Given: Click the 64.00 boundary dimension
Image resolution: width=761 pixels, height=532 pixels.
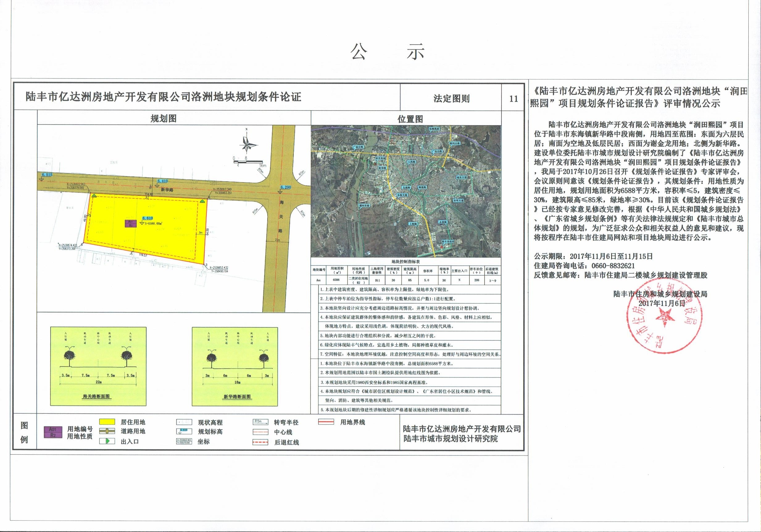Looking at the screenshot, I should point(207,233).
